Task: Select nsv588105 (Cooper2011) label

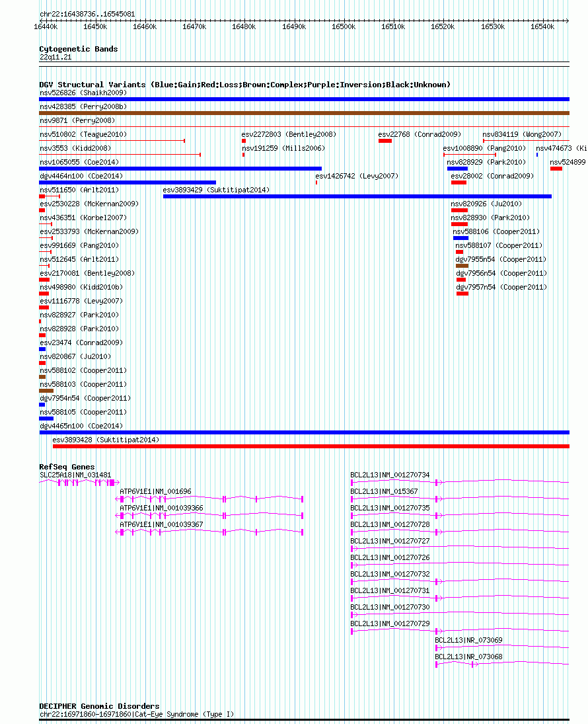Action: click(83, 411)
